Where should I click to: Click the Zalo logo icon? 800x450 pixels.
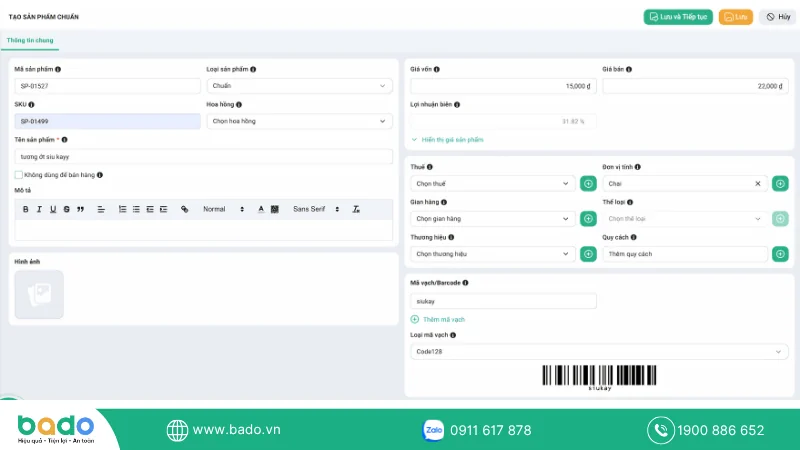click(433, 430)
